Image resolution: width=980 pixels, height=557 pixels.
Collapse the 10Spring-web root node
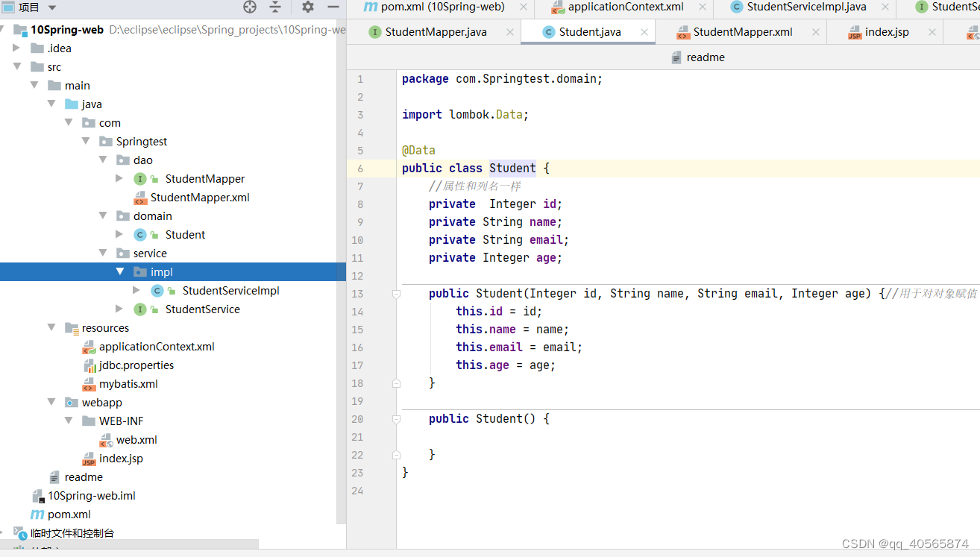tap(3, 30)
